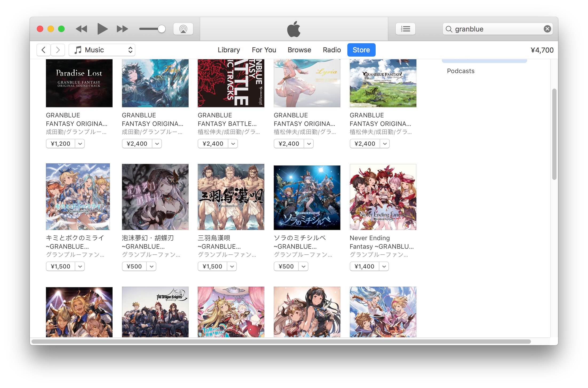Click the rewind previous track icon
Screen dimensions: 588x388
click(x=81, y=29)
